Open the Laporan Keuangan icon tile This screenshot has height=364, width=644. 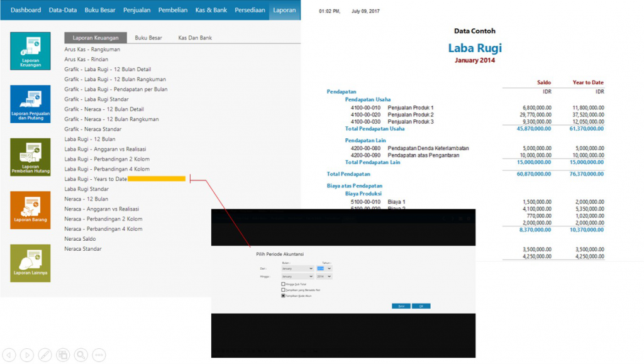pyautogui.click(x=30, y=51)
